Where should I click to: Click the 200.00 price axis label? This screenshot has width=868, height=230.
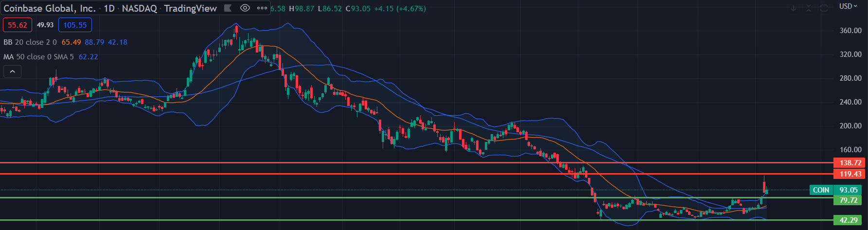pos(850,126)
